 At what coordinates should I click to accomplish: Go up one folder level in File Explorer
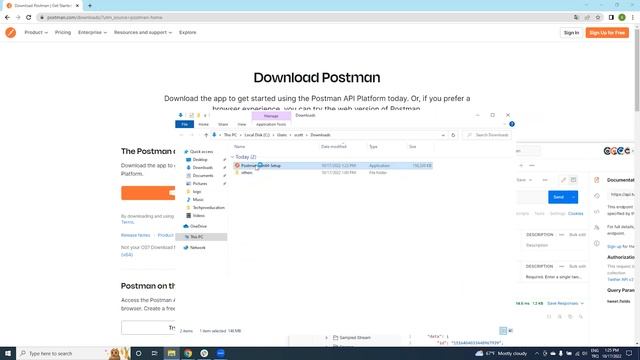point(206,135)
